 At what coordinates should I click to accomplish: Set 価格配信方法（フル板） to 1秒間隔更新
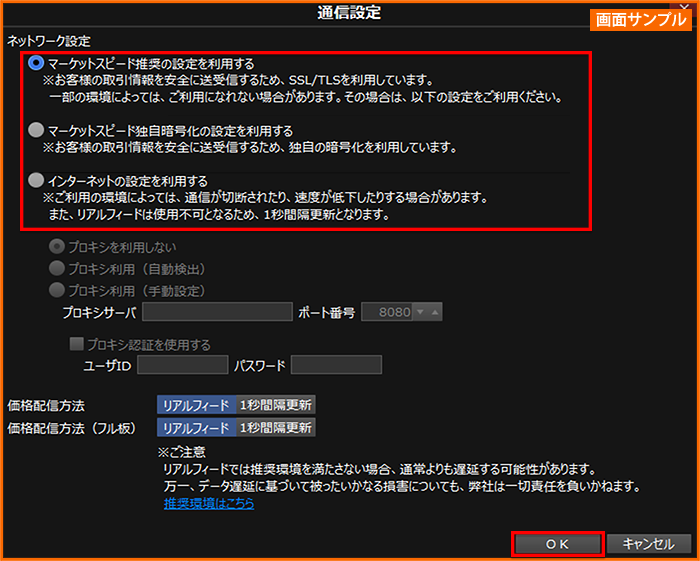click(276, 428)
